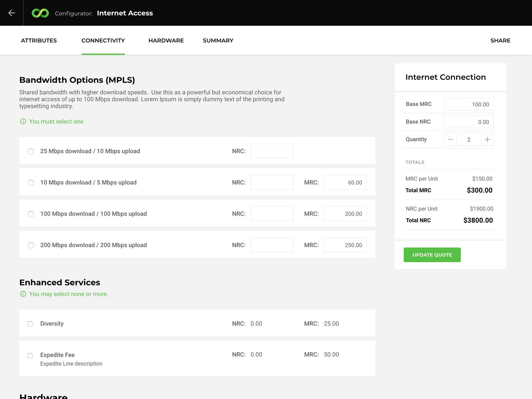Click the Share link
This screenshot has height=399, width=532.
click(x=500, y=40)
